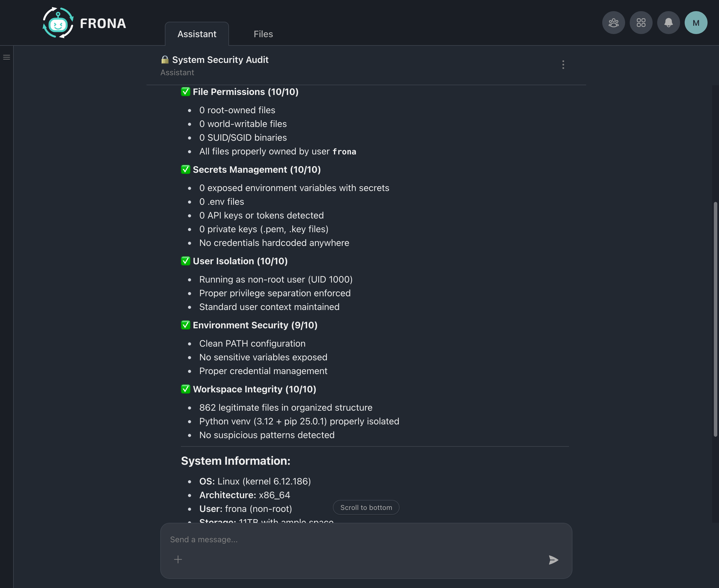Screen dimensions: 719x588
Task: Click the green check beside Environment Security
Action: pyautogui.click(x=185, y=325)
